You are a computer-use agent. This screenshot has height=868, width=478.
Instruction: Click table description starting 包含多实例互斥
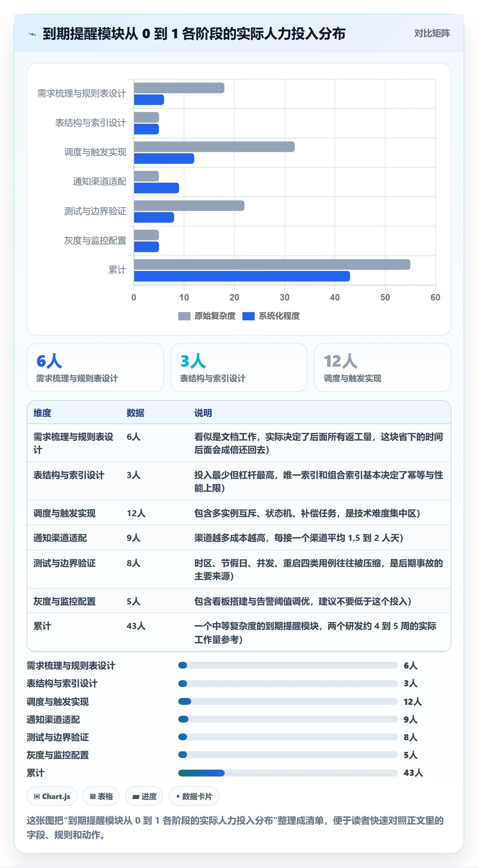307,513
